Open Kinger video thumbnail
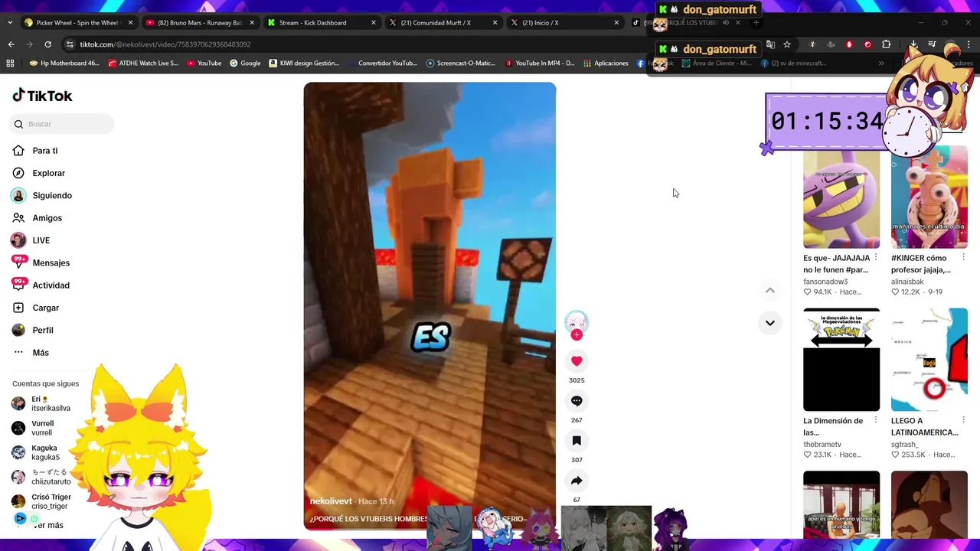Image resolution: width=980 pixels, height=551 pixels. 929,197
